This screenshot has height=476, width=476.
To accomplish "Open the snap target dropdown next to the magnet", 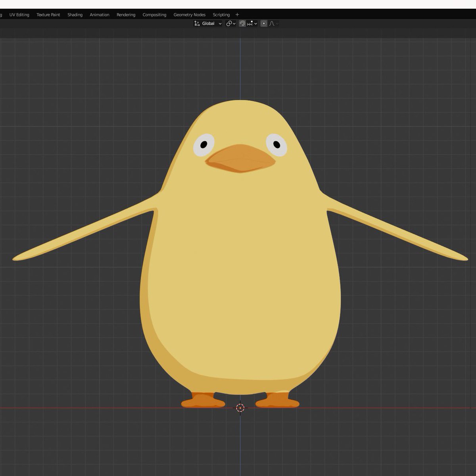I will [255, 23].
